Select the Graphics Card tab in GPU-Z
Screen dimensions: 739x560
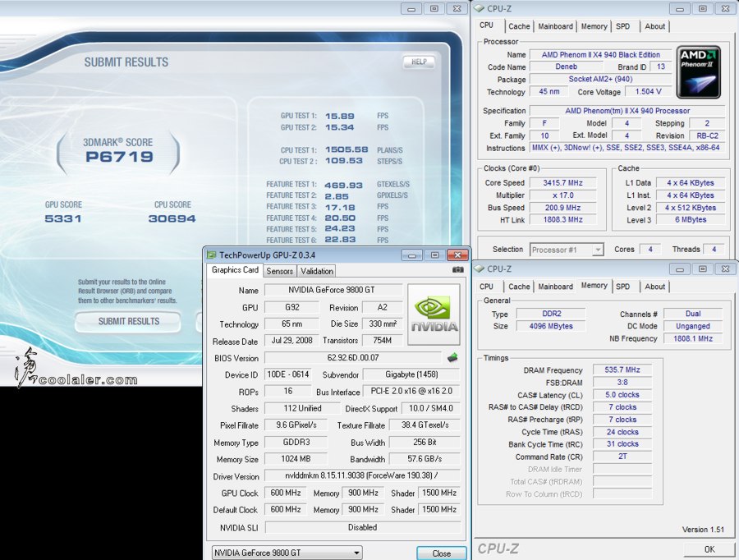tap(235, 269)
